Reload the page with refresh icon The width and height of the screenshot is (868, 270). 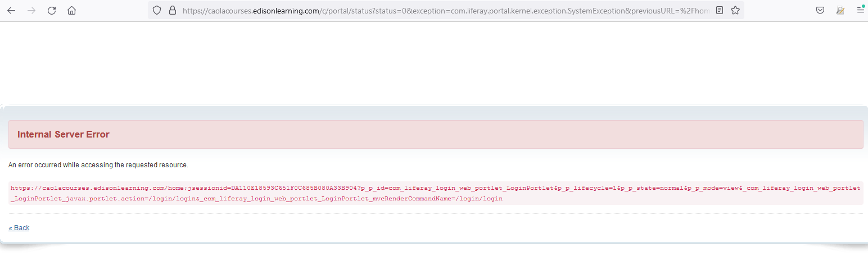[x=52, y=11]
